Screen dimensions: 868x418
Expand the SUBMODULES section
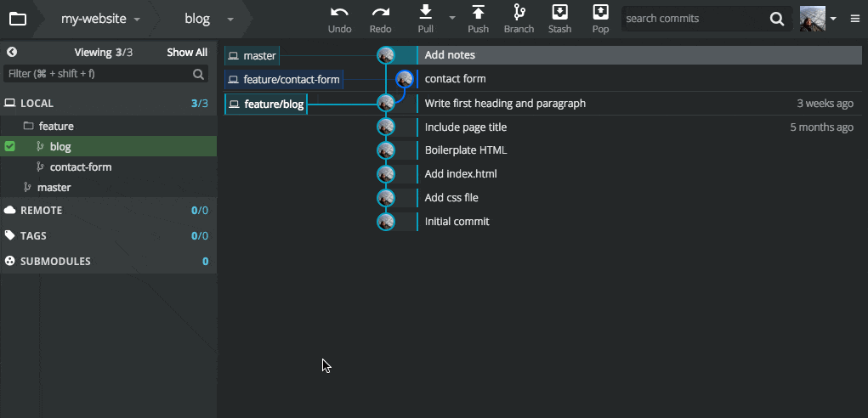point(109,261)
